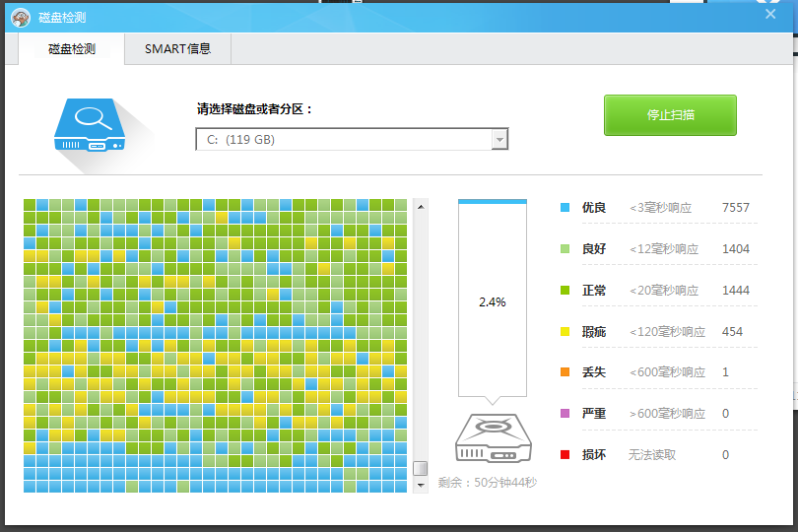Screen dimensions: 798x532
Task: Click the scroll up arrow of block grid
Action: click(x=421, y=206)
